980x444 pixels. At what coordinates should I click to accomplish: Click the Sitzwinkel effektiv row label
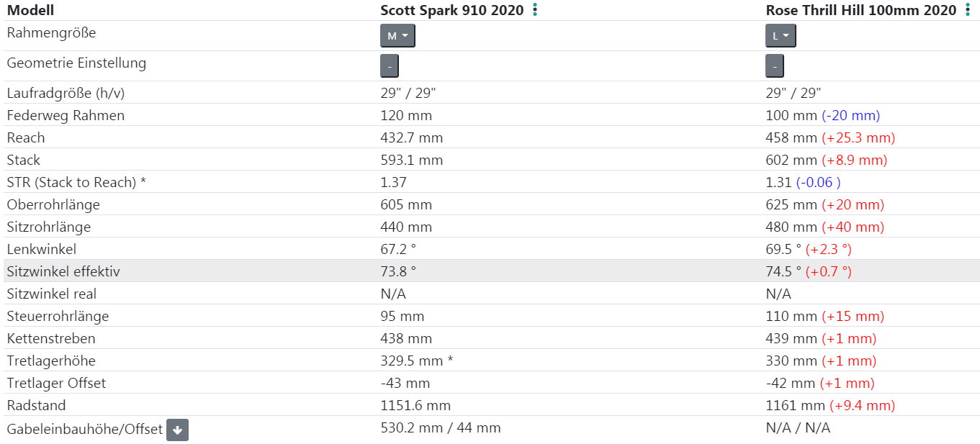point(63,271)
